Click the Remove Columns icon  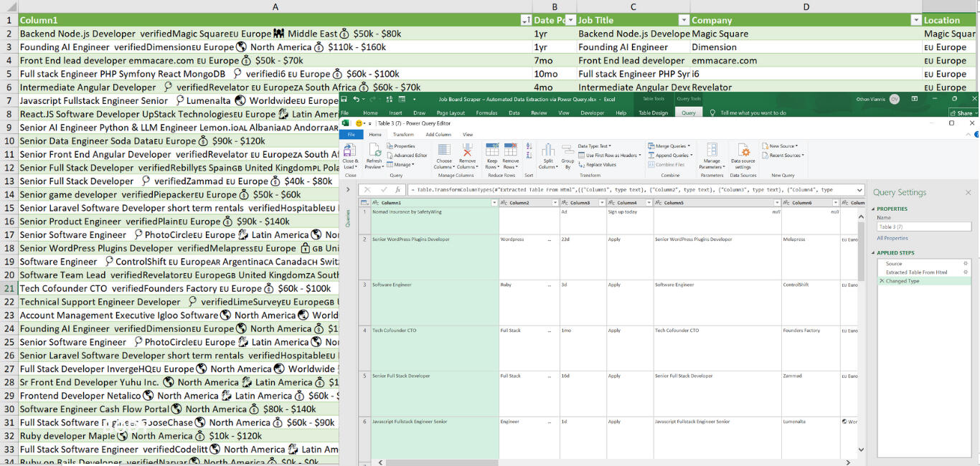(x=467, y=151)
